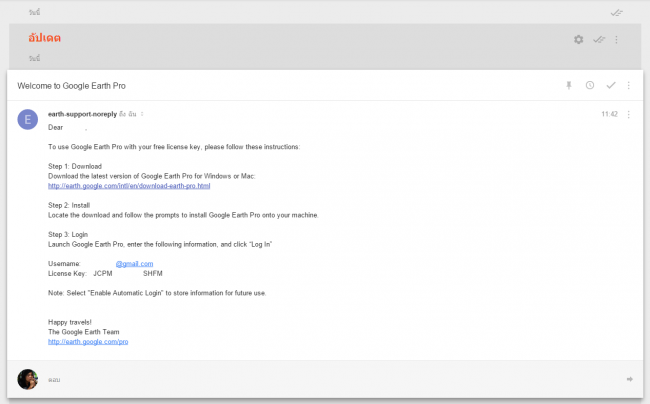Image resolution: width=650 pixels, height=404 pixels.
Task: Click the email subject Welcome to Google Earth Pro
Action: tap(71, 86)
